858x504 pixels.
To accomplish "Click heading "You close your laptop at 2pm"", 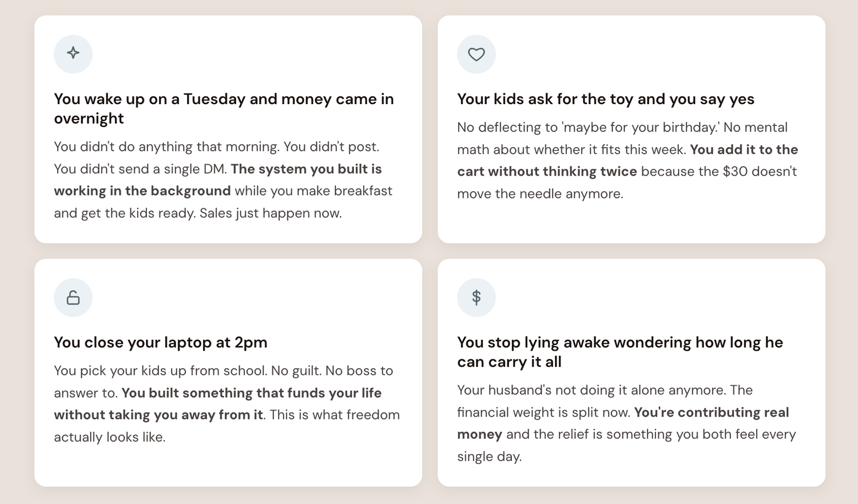I will (161, 342).
